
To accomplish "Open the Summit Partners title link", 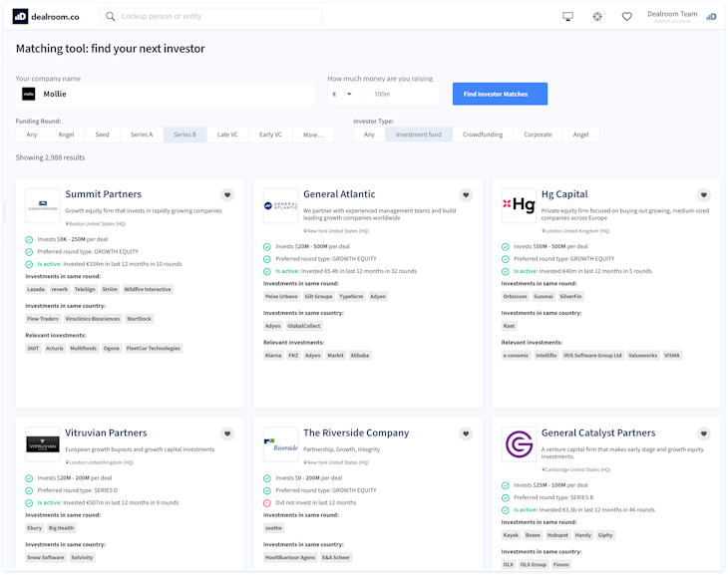I will pyautogui.click(x=103, y=194).
